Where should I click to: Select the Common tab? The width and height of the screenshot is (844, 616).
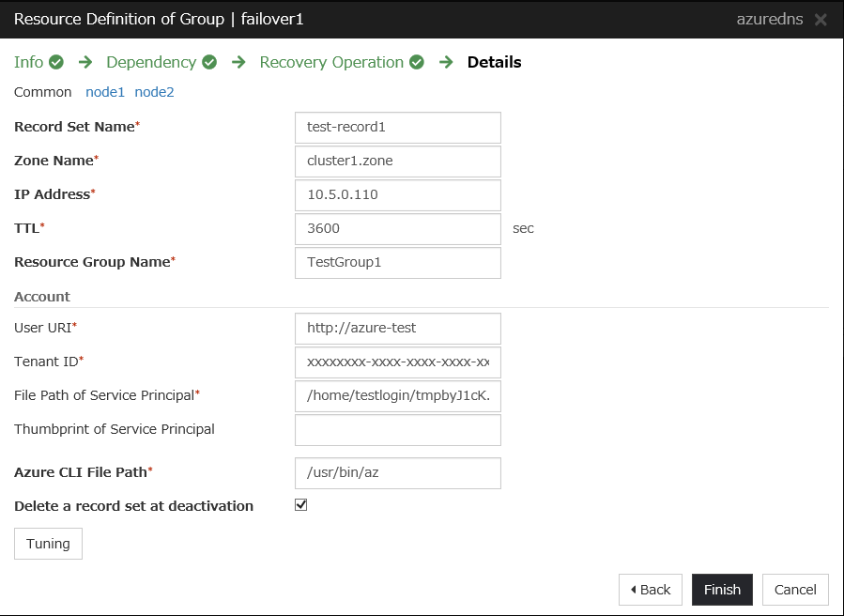click(x=43, y=92)
